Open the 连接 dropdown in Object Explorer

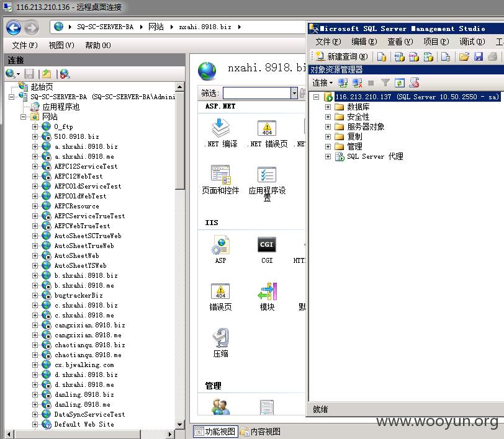coord(323,83)
